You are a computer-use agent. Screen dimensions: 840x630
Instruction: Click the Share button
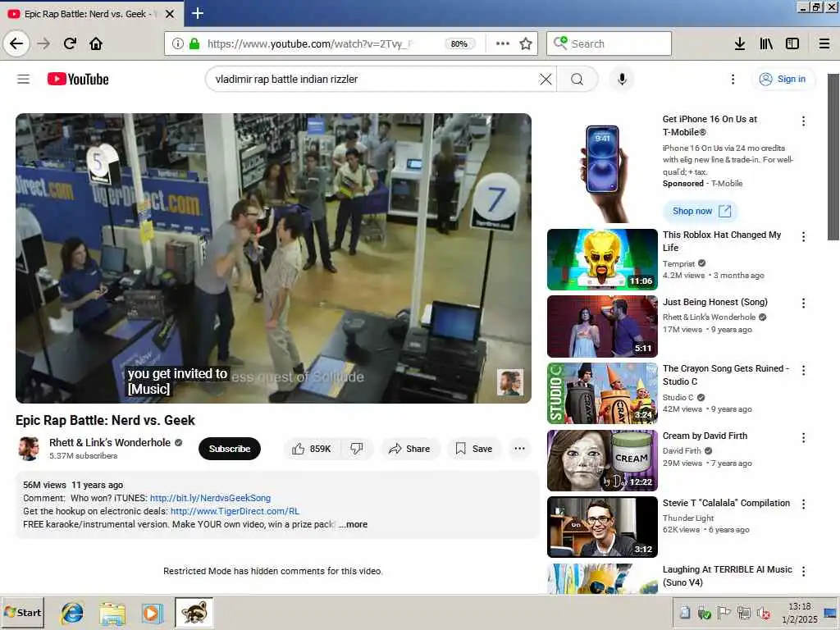pyautogui.click(x=410, y=449)
